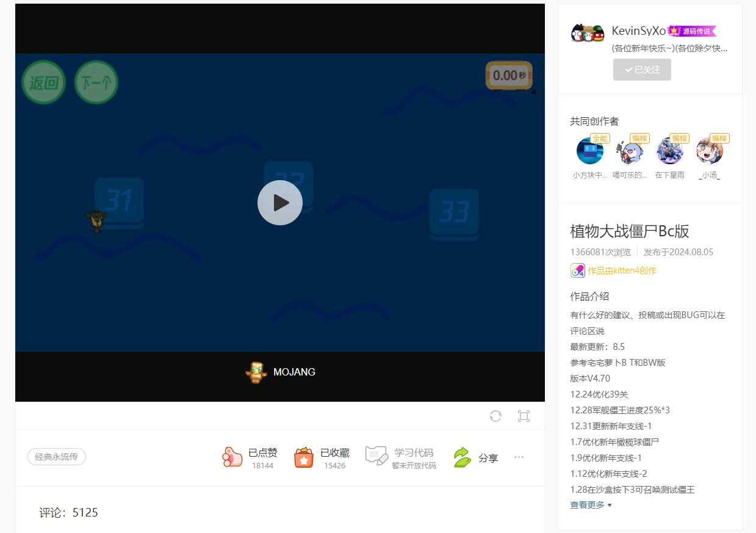
Task: Click the 编程 badge on _小汤_
Action: coord(719,139)
